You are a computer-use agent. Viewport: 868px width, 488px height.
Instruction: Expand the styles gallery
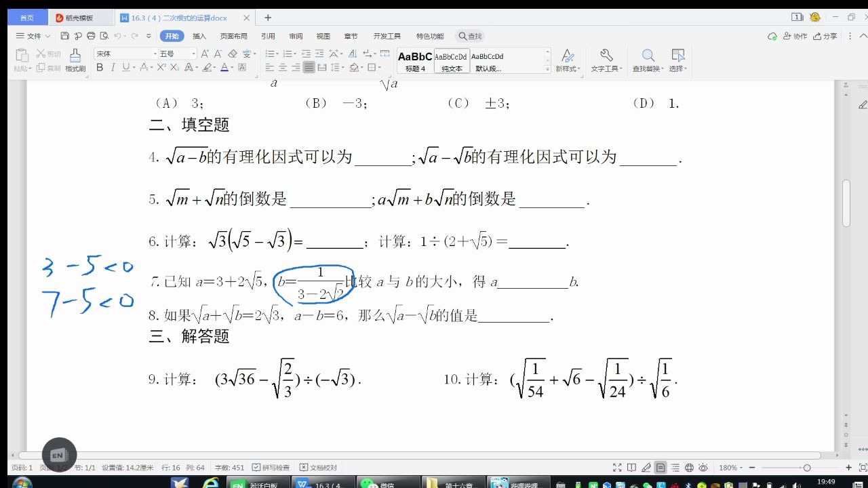[547, 70]
